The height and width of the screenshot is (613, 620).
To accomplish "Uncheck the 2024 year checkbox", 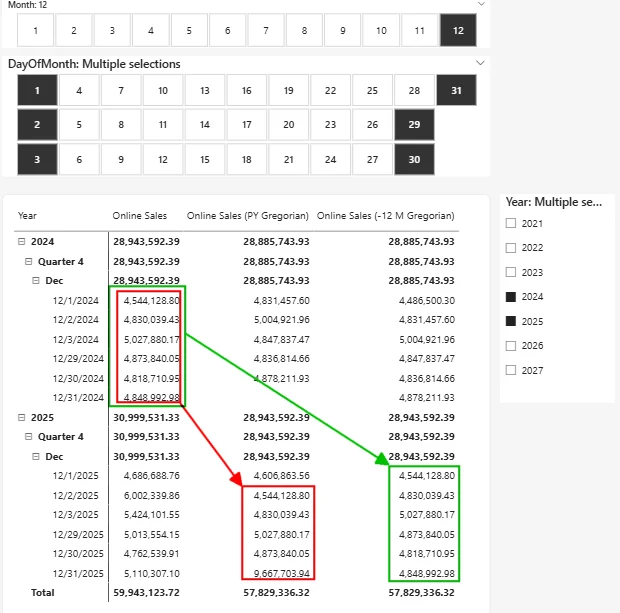I will [x=511, y=297].
